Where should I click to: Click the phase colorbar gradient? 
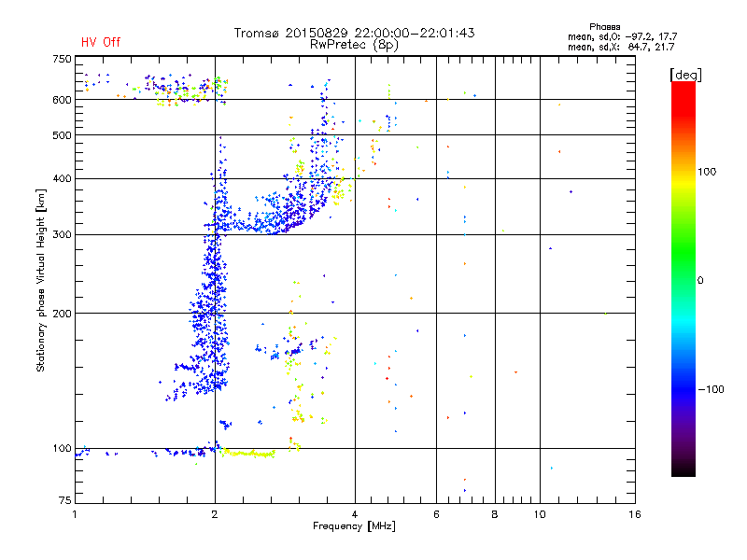[684, 278]
